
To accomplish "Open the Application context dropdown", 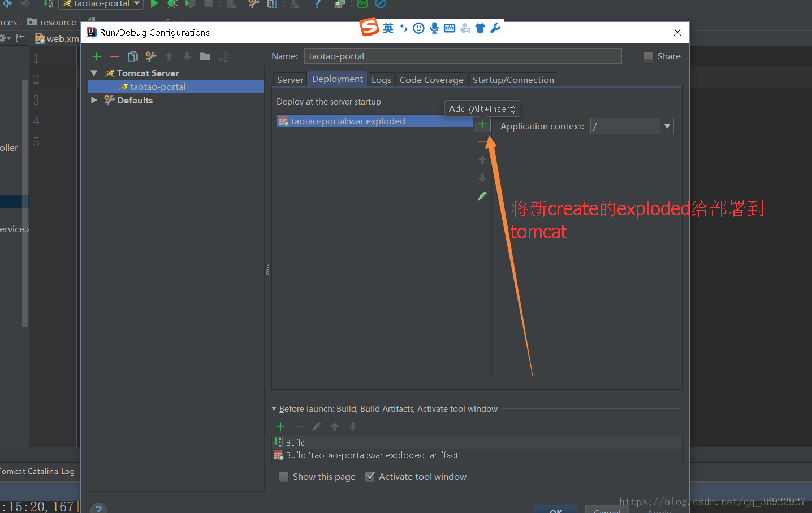I will click(667, 126).
